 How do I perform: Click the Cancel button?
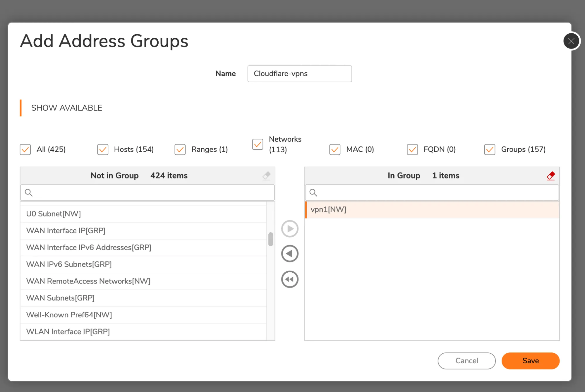pyautogui.click(x=466, y=361)
